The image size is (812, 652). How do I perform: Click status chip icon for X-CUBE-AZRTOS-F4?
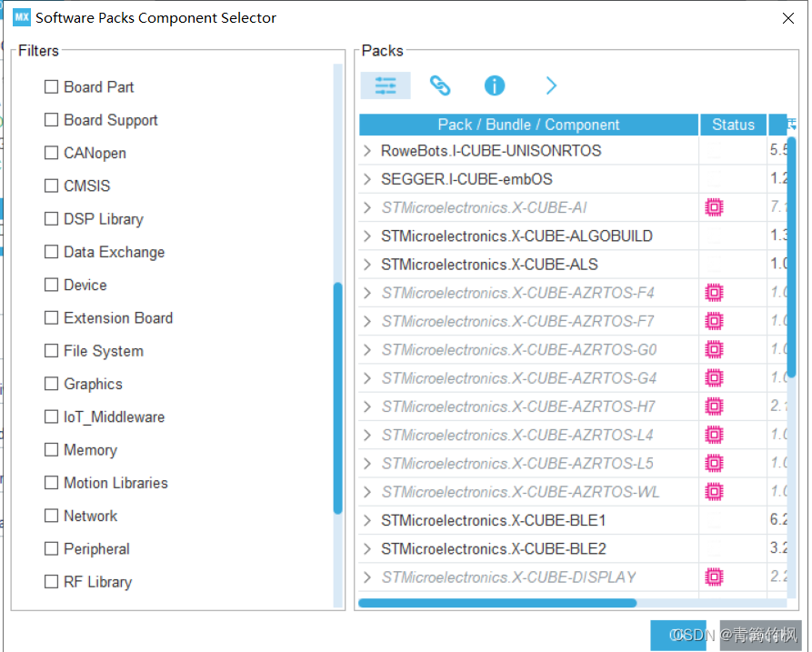pyautogui.click(x=714, y=293)
